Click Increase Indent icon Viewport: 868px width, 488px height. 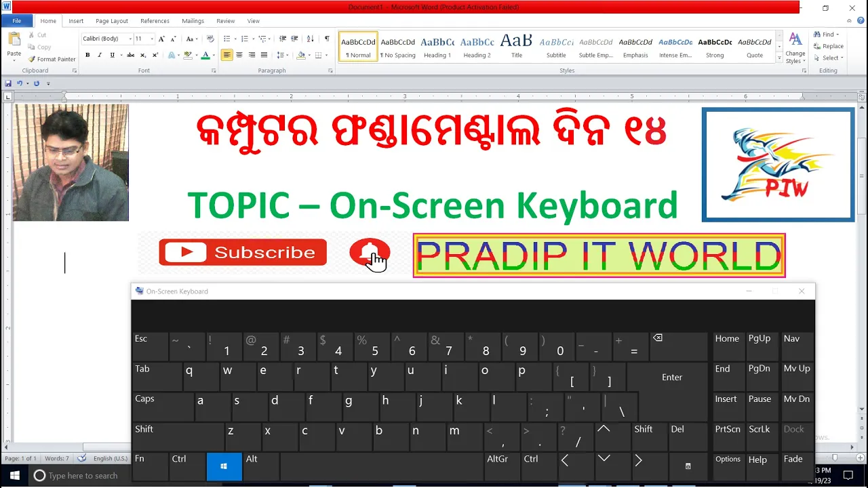295,39
